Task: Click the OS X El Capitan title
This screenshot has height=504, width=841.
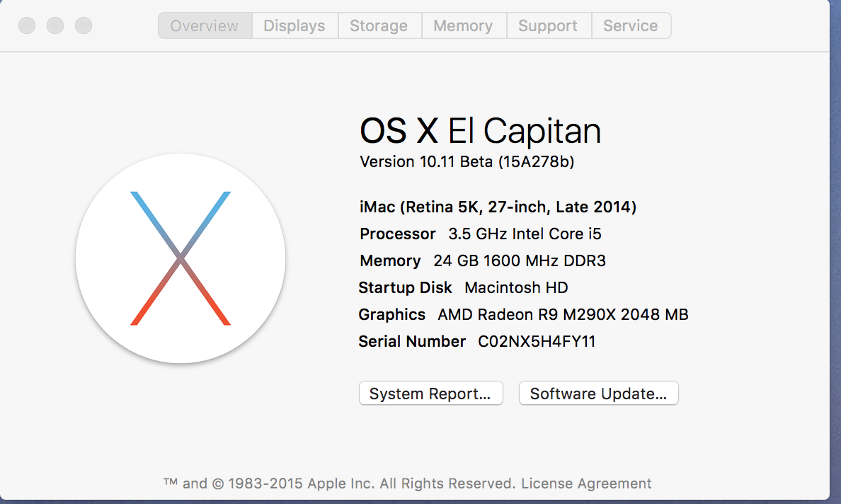Action: (480, 132)
